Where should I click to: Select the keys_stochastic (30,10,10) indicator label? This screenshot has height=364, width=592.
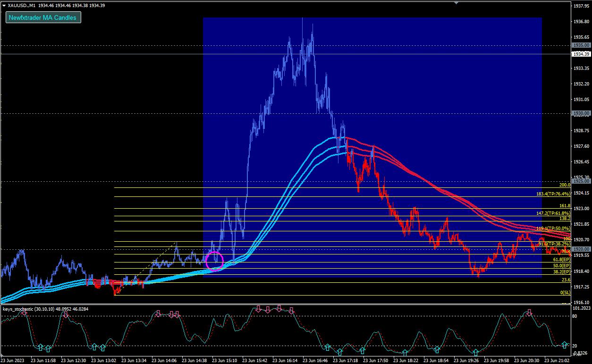click(45, 309)
